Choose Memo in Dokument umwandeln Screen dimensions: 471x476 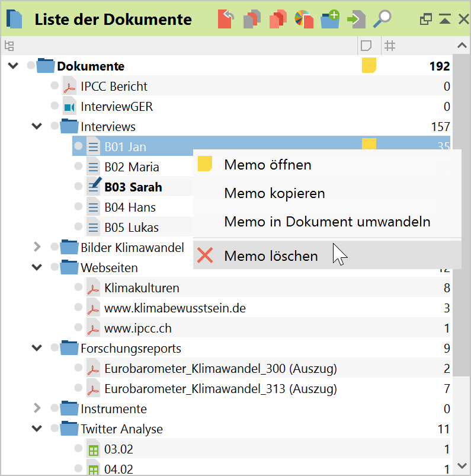327,222
